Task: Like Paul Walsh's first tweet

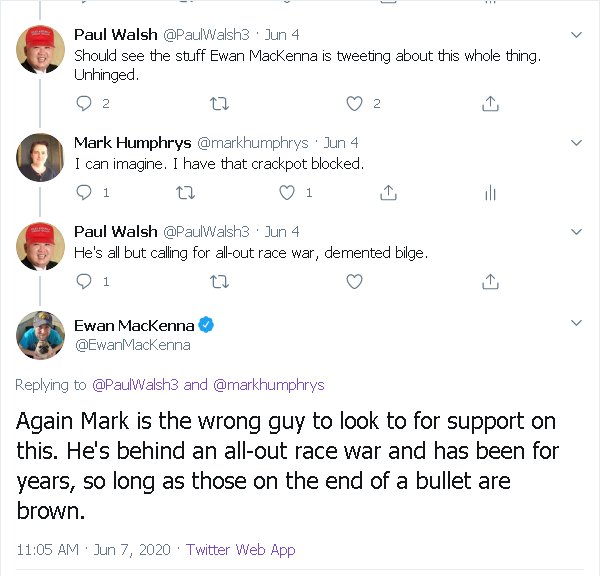Action: pyautogui.click(x=354, y=103)
